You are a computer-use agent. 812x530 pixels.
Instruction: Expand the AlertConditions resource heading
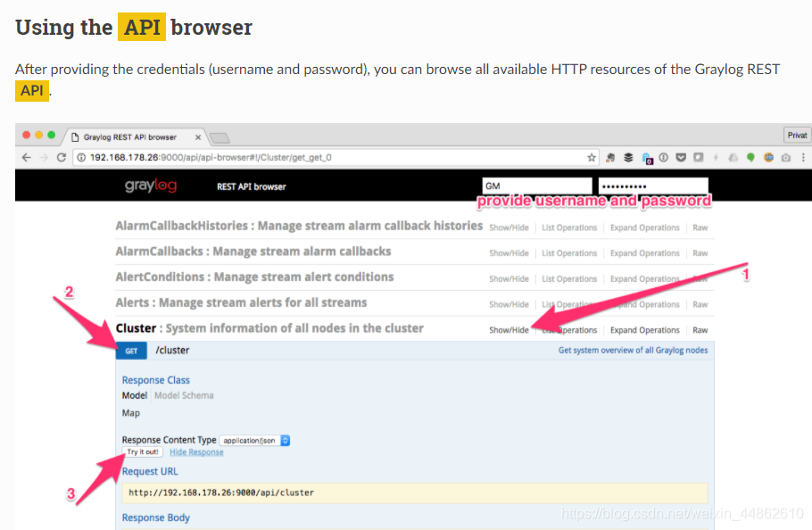[x=254, y=277]
